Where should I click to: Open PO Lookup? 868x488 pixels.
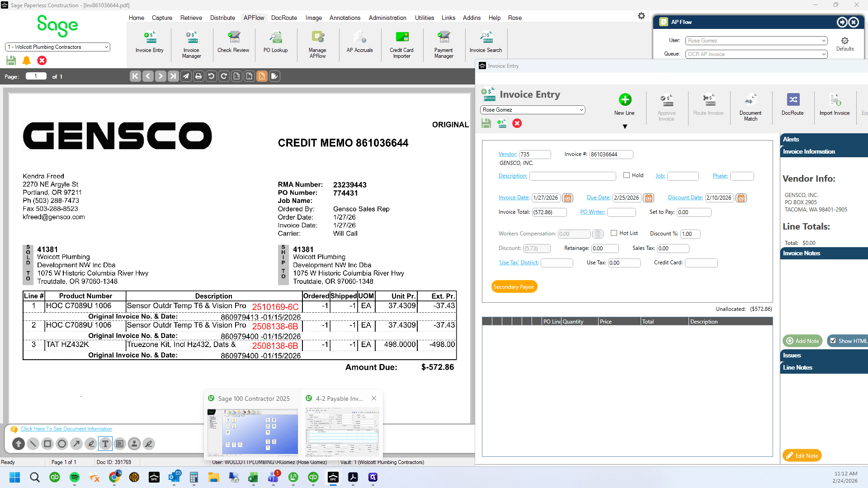coord(275,42)
